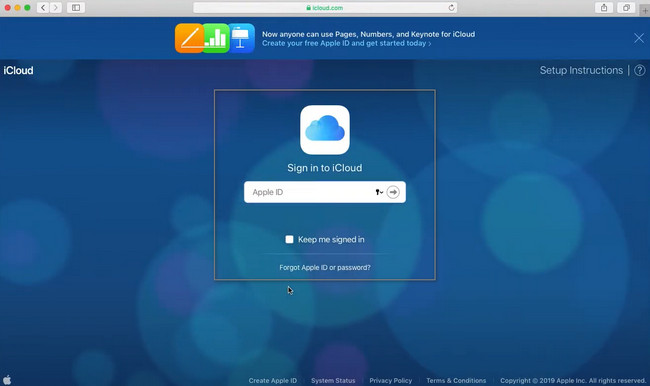Screen dimensions: 650x386
Task: Click the Numbers app icon in banner
Action: click(217, 38)
